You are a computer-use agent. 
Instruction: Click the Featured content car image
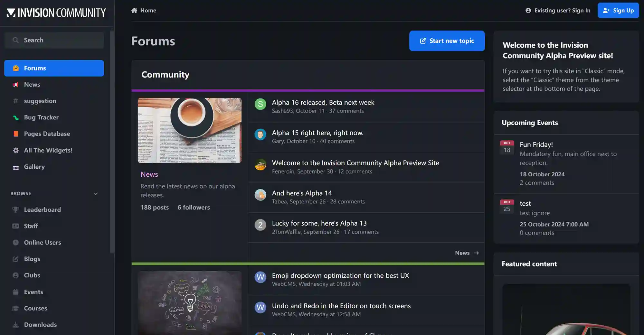pyautogui.click(x=566, y=309)
